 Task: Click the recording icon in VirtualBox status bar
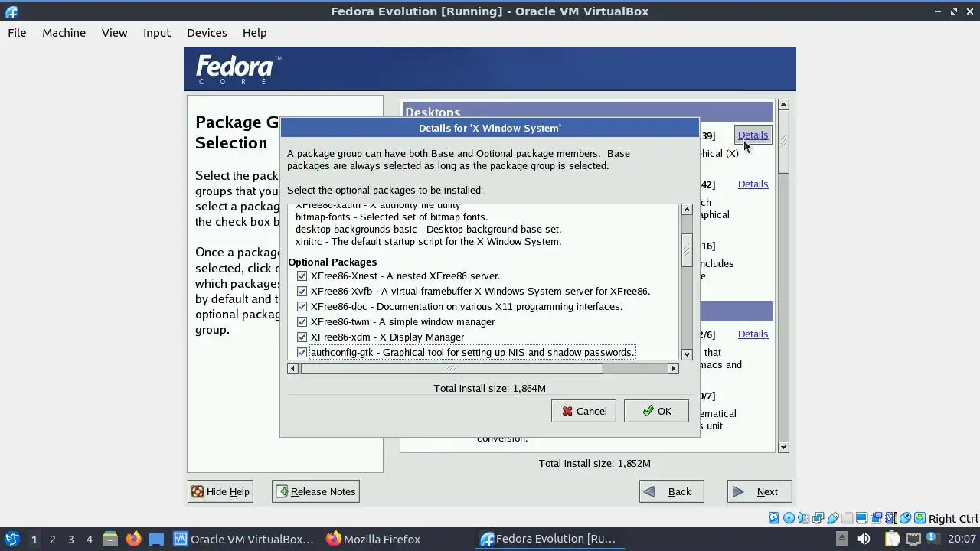[876, 518]
